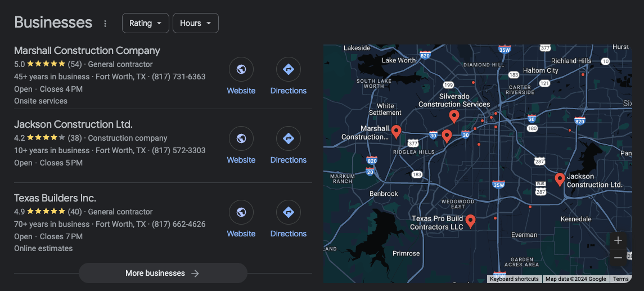Screen dimensions: 644x291
Task: Click the Businesses heading
Action: 53,23
